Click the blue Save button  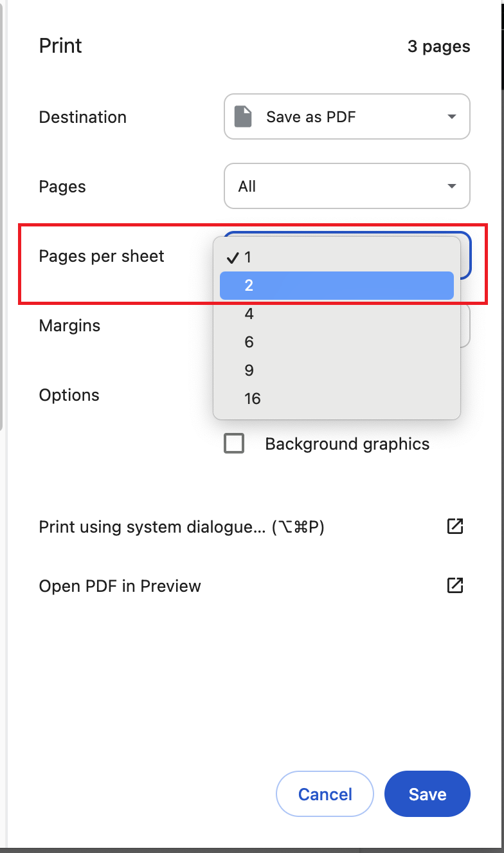coord(428,794)
